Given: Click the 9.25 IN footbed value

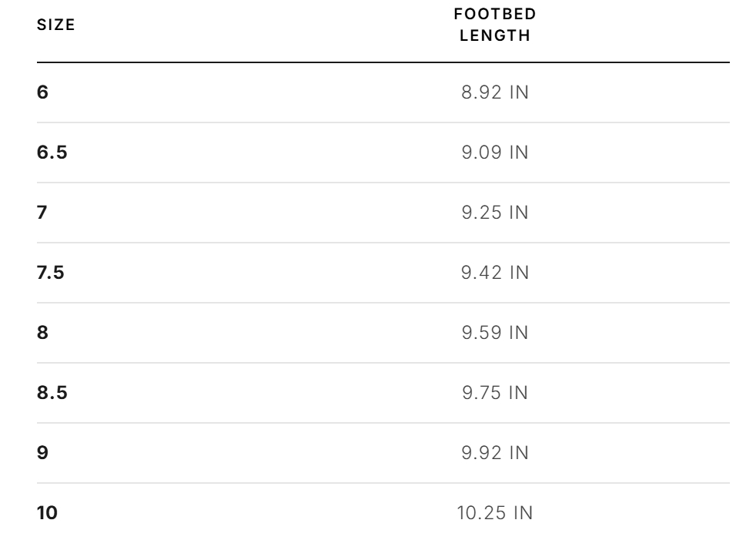Looking at the screenshot, I should click(495, 213).
